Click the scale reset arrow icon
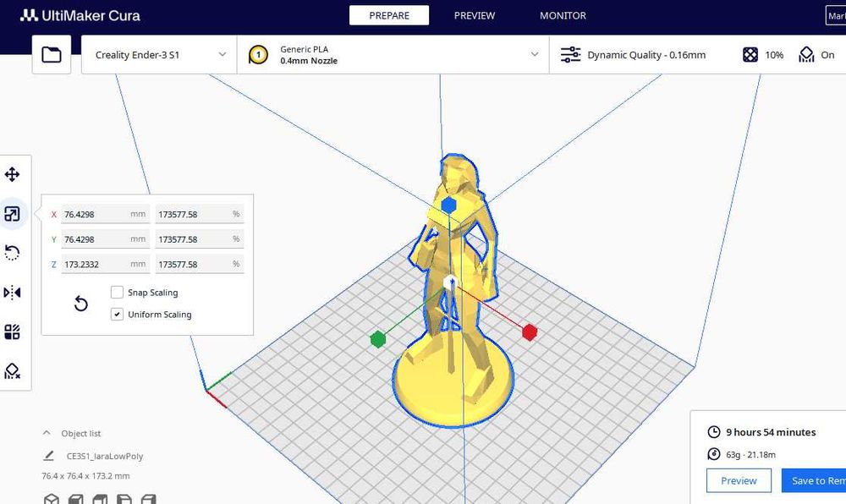The image size is (846, 504). click(x=81, y=304)
